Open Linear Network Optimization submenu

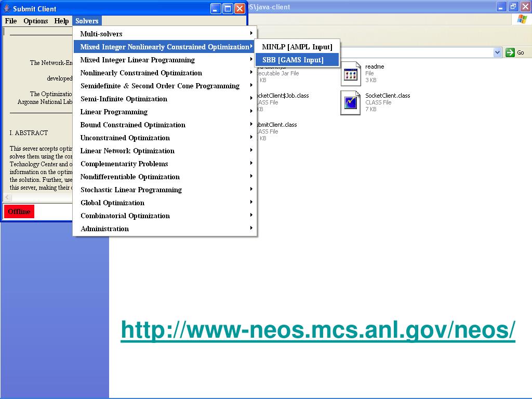coord(165,151)
